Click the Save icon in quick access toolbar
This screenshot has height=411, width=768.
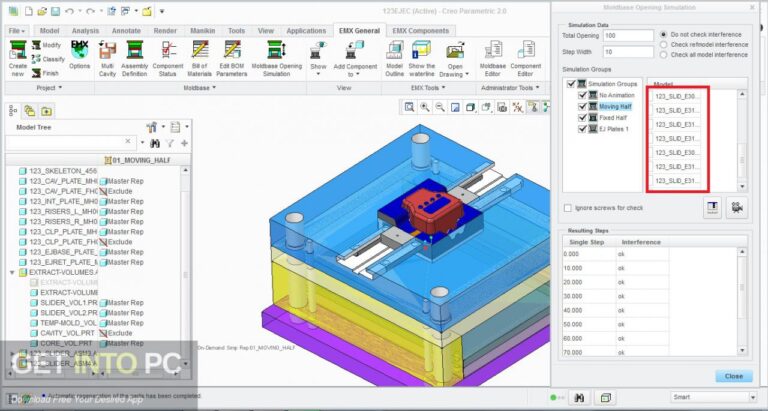55,11
